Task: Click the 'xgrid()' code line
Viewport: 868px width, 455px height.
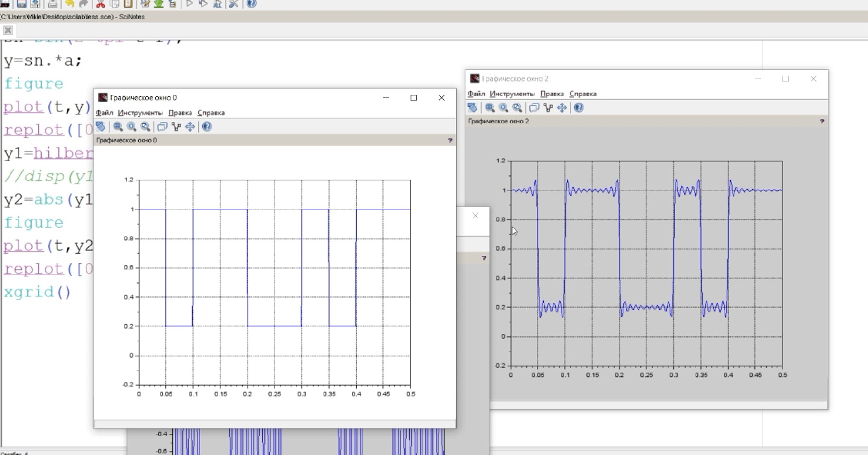Action: click(x=38, y=292)
